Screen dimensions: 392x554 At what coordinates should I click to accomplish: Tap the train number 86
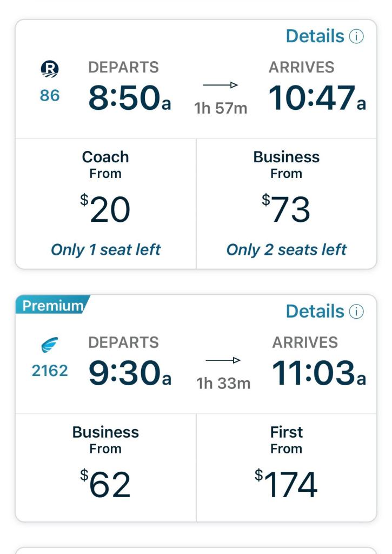(50, 96)
